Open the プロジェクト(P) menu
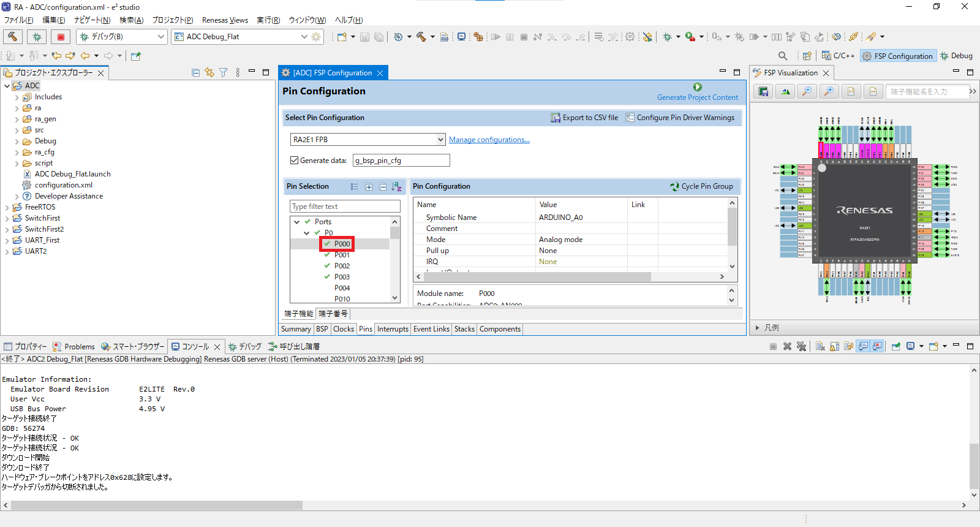980x527 pixels. pyautogui.click(x=172, y=20)
